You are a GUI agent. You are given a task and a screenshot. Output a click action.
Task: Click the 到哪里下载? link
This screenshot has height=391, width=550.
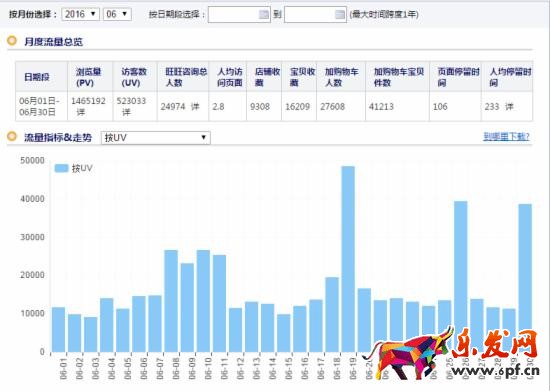[506, 136]
